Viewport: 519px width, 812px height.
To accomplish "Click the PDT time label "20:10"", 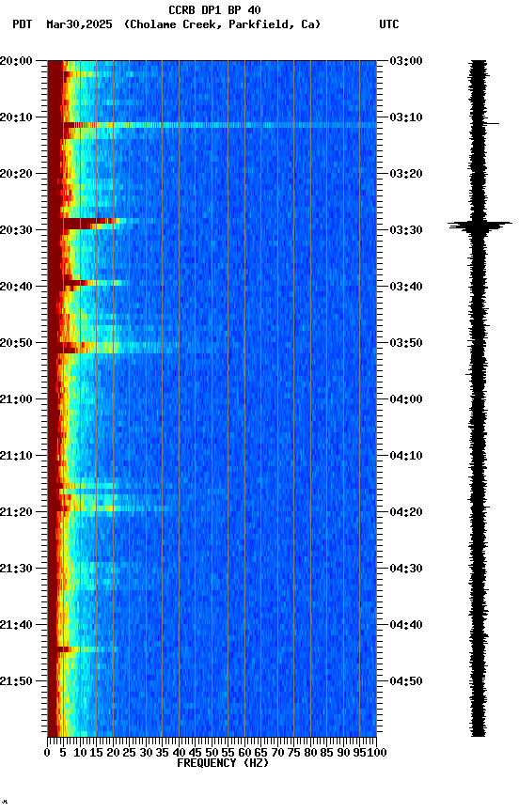I will [x=16, y=117].
